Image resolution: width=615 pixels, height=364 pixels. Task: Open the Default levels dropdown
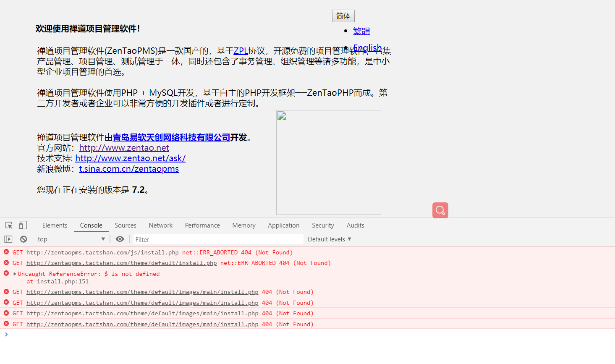tap(330, 239)
